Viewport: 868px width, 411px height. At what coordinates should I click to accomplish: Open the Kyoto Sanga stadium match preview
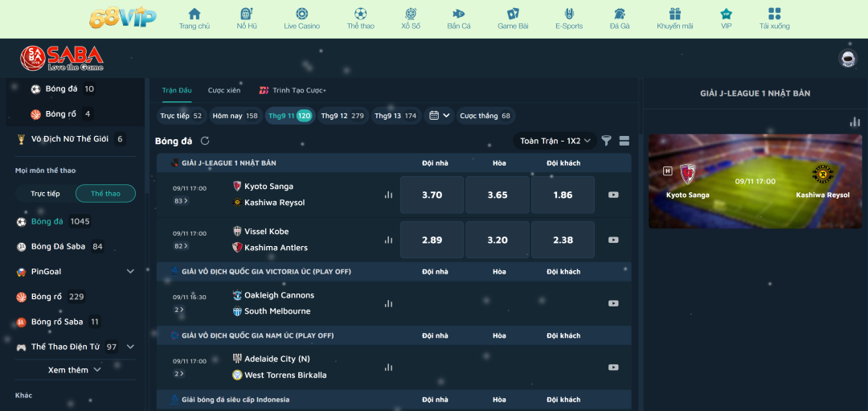(x=755, y=181)
